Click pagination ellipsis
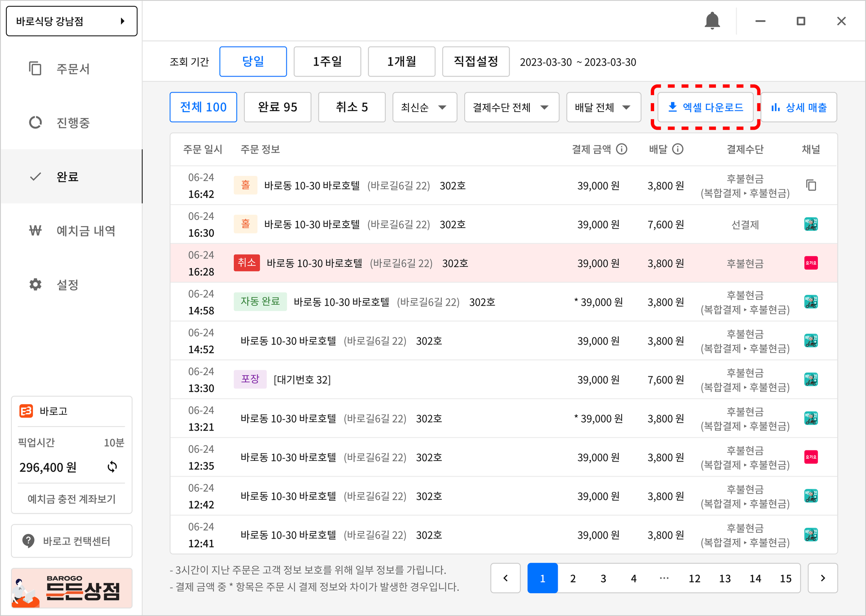The height and width of the screenshot is (616, 866). click(x=664, y=578)
